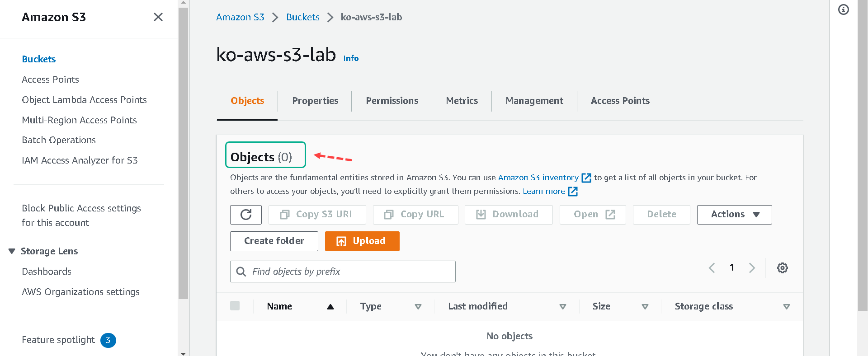Open Multi-Region Access Points
Viewport: 868px width, 356px height.
click(79, 120)
